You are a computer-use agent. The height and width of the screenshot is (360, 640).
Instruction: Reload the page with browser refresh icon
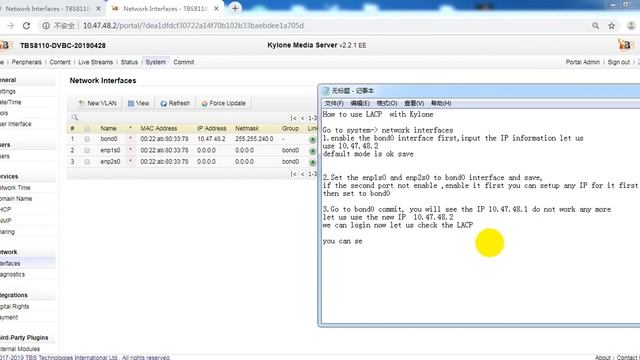[27, 26]
